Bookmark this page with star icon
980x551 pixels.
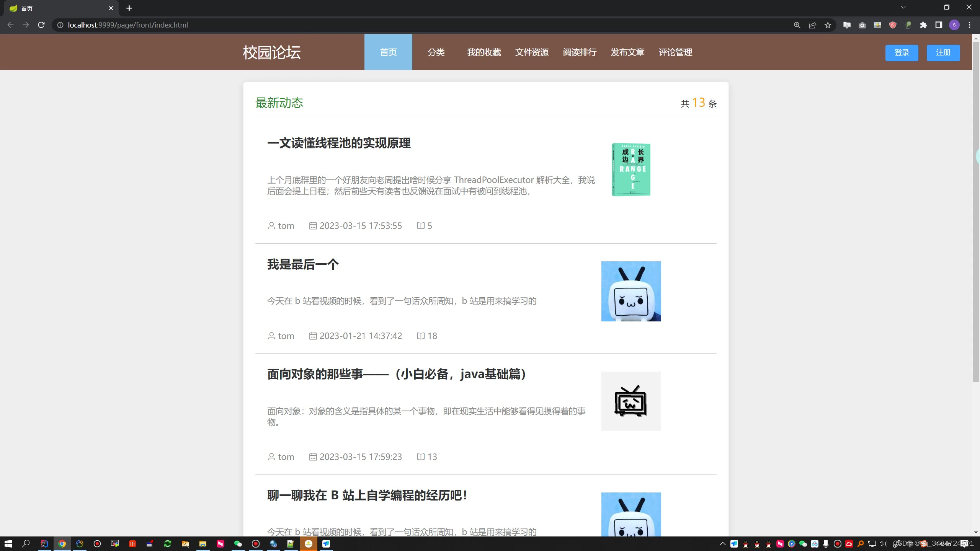(828, 25)
